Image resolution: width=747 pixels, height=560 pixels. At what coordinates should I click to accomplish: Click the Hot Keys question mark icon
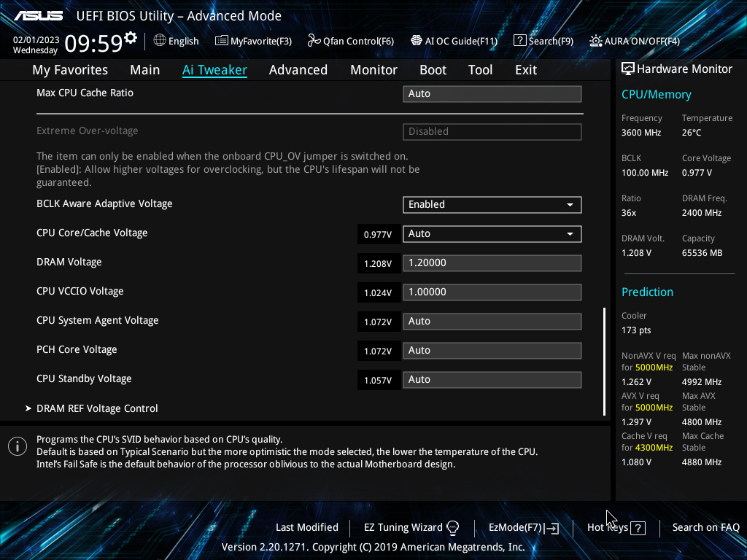pos(638,528)
